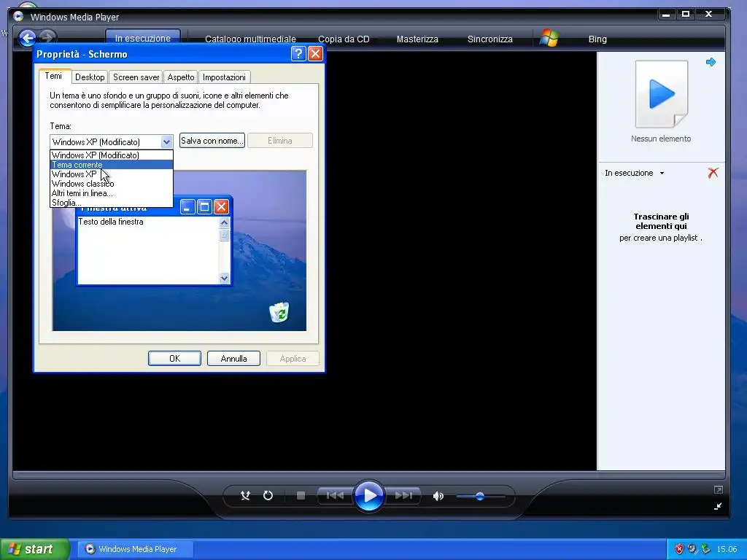747x560 pixels.
Task: Choose Sfoglia... from the theme list
Action: [112, 203]
